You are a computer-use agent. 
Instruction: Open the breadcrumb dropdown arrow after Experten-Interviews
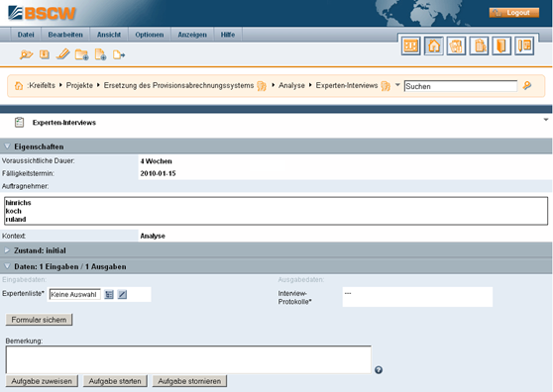(x=397, y=85)
